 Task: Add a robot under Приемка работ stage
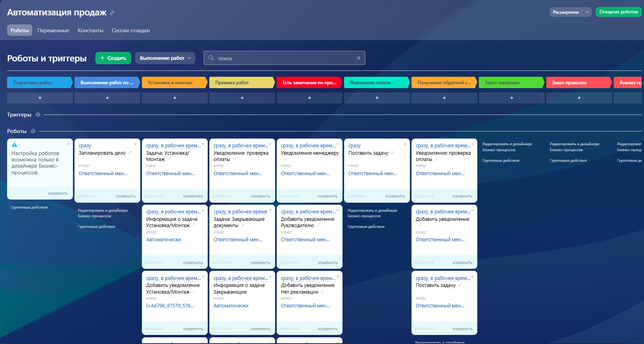click(242, 98)
